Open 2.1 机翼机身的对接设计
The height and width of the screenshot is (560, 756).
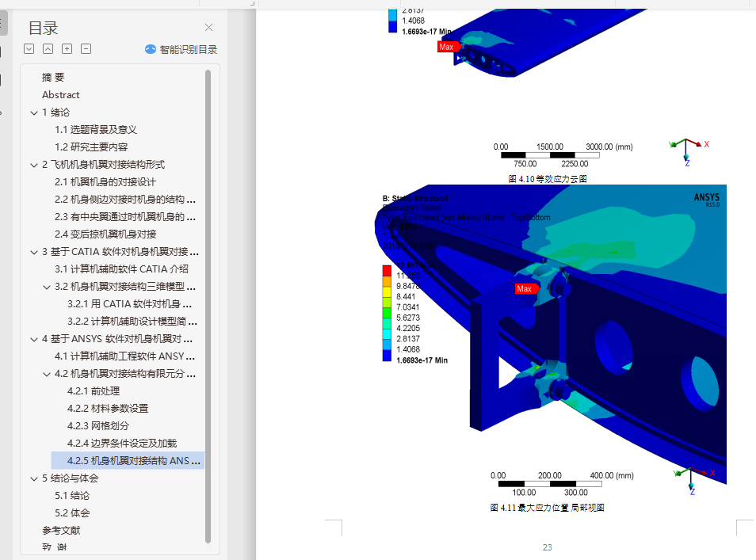click(105, 182)
